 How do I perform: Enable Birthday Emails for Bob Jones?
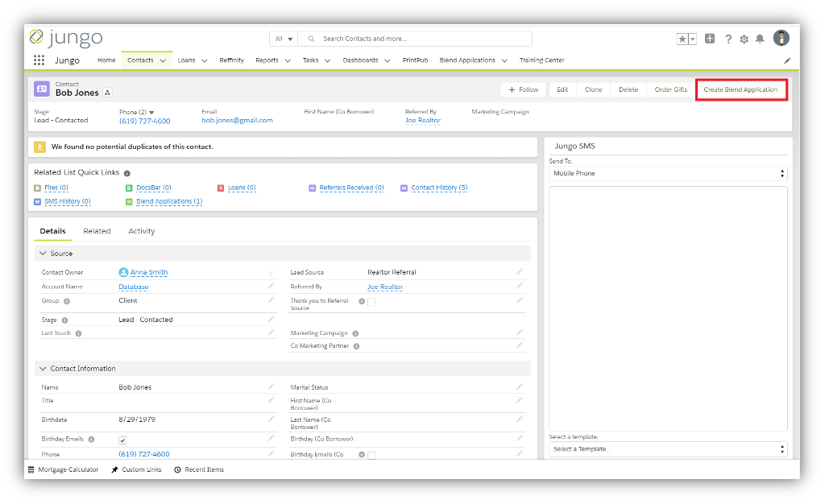123,440
